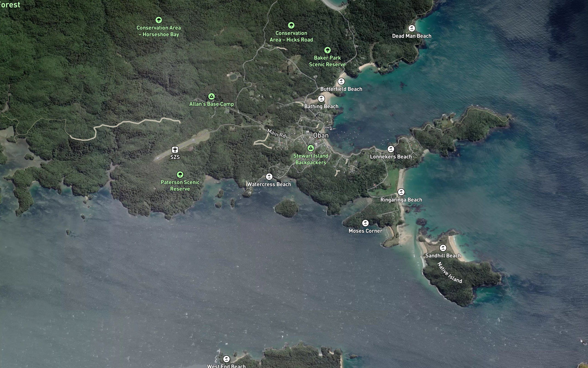Select the SZS airport code label
This screenshot has width=588, height=368.
click(x=175, y=157)
